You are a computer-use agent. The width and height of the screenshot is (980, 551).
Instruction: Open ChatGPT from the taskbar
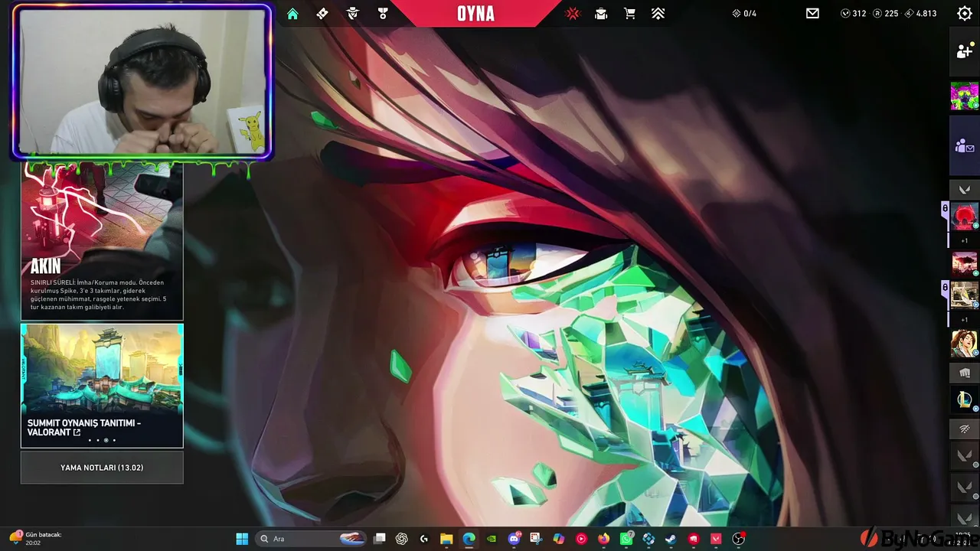401,539
